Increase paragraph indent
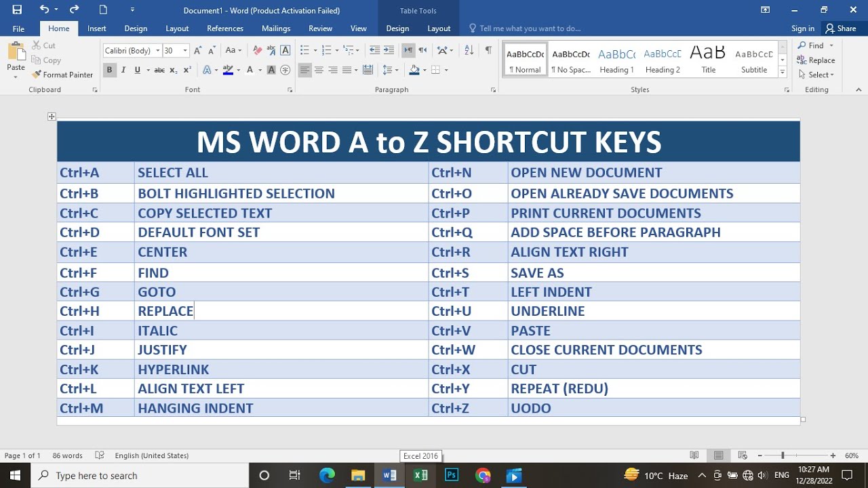This screenshot has width=868, height=488. coord(389,50)
